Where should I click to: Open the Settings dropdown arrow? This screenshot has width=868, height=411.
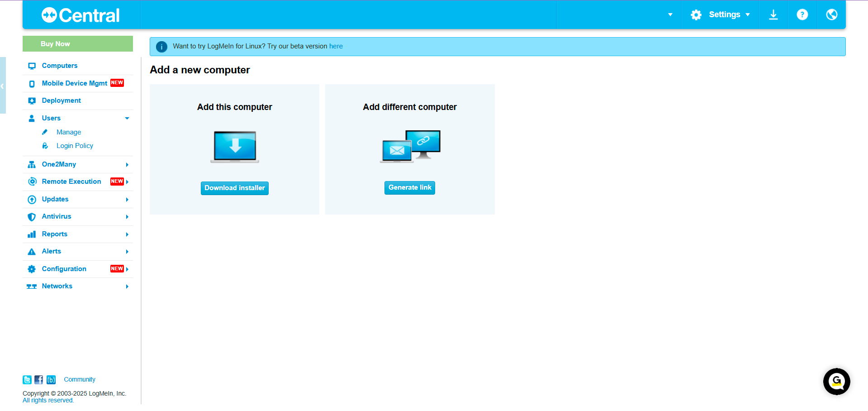748,15
